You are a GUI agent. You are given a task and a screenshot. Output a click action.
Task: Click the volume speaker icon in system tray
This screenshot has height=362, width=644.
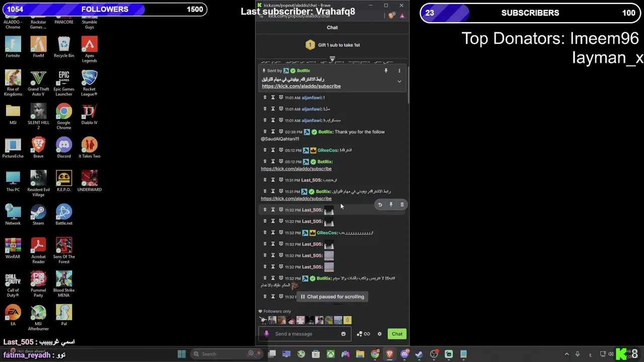click(611, 354)
